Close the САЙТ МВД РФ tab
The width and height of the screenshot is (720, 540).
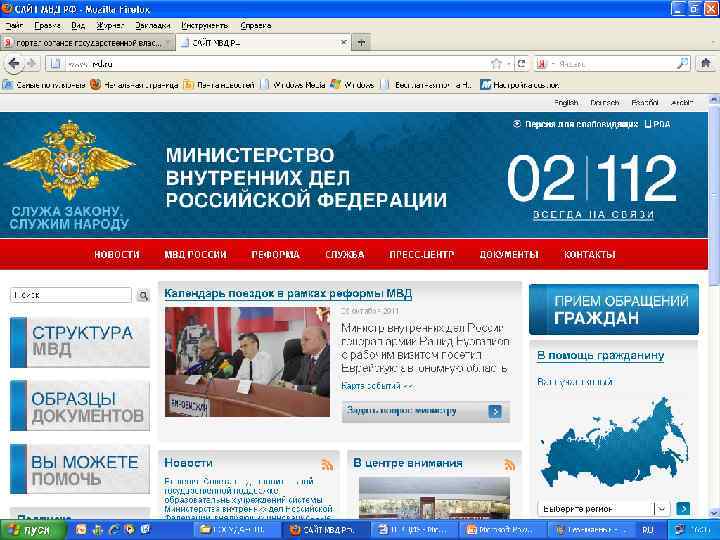[x=343, y=43]
